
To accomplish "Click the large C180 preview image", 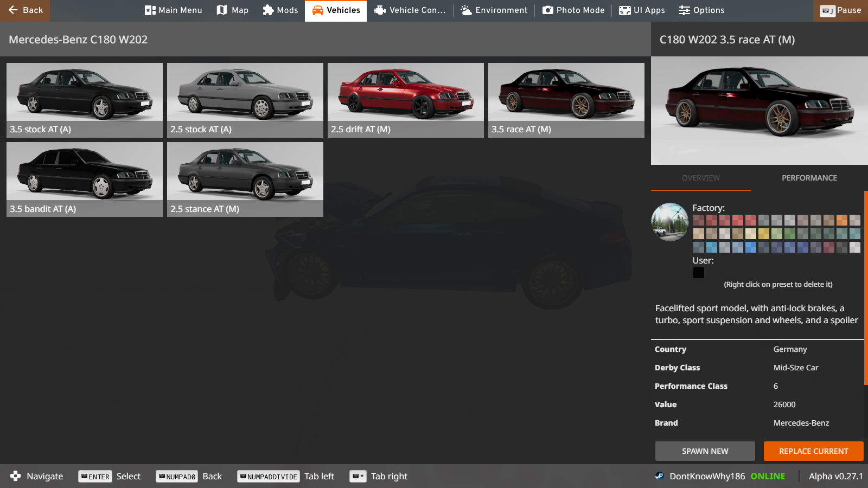I will click(759, 111).
